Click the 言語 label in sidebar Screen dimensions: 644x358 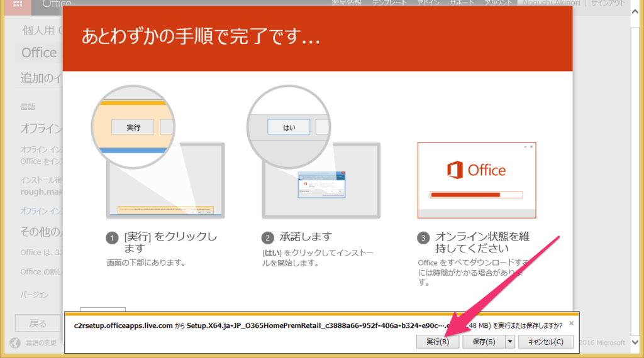[x=28, y=107]
